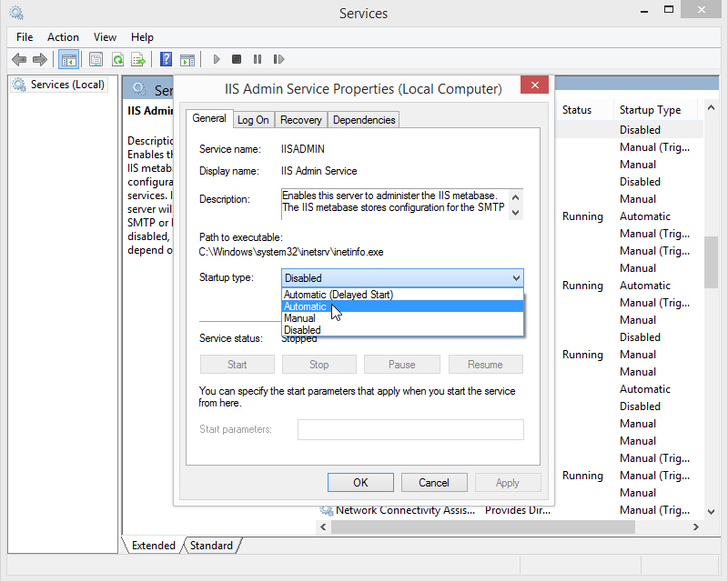Screen dimensions: 728x582
Task: Switch to the General tab
Action: tap(209, 118)
